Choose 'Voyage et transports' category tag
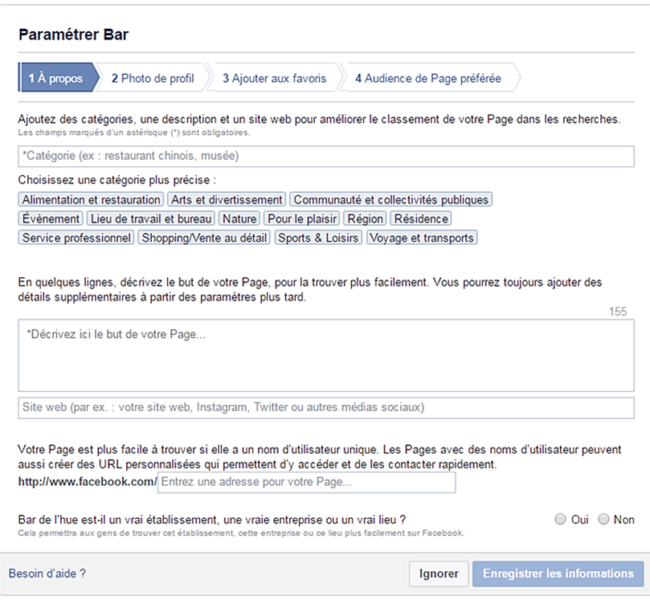Viewport: 650px width, 600px height. 421,238
